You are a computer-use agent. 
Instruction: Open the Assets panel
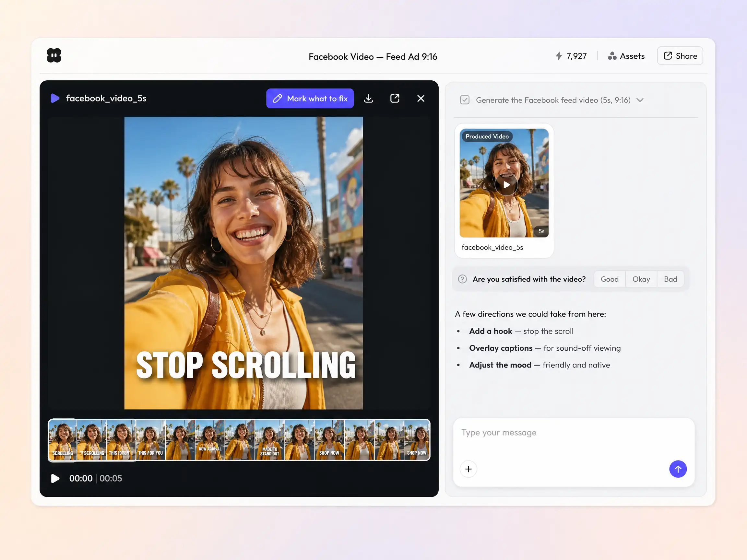point(626,56)
